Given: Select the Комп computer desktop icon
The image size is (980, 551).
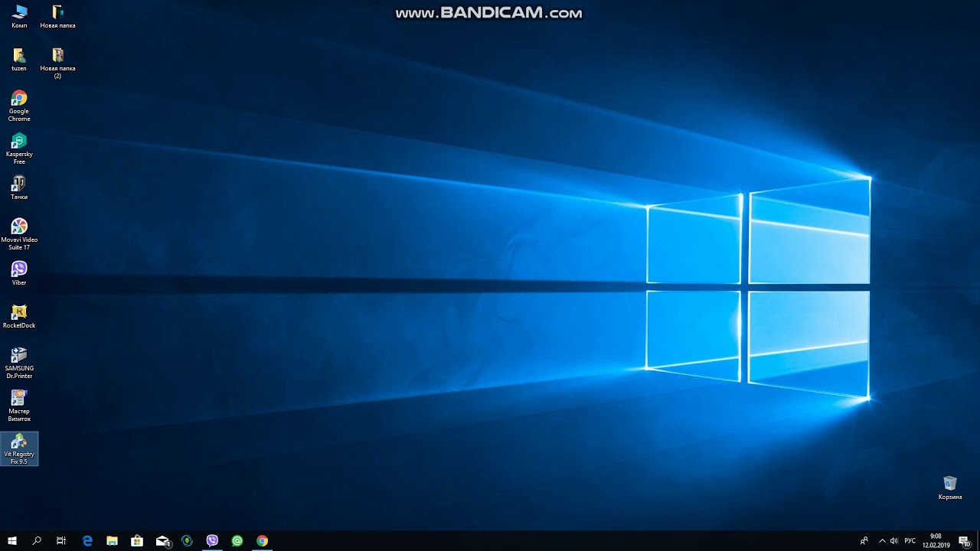Looking at the screenshot, I should [x=19, y=17].
